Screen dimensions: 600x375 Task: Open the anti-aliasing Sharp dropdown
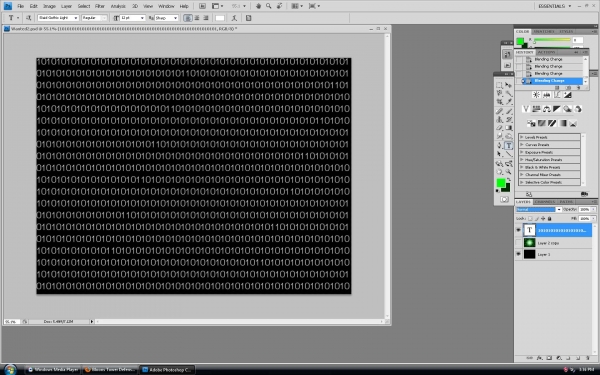[175, 18]
